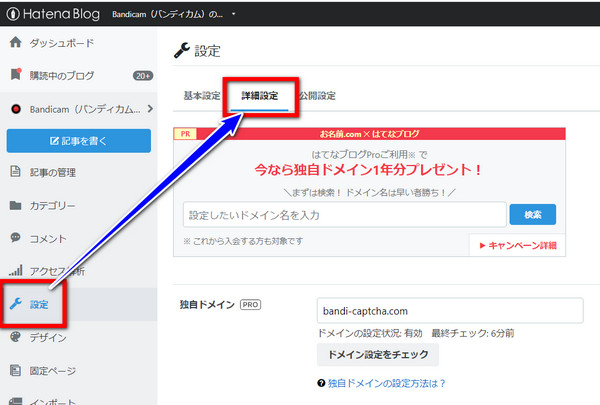Select 設定 text in the sidebar
Image resolution: width=600 pixels, height=405 pixels.
click(39, 305)
